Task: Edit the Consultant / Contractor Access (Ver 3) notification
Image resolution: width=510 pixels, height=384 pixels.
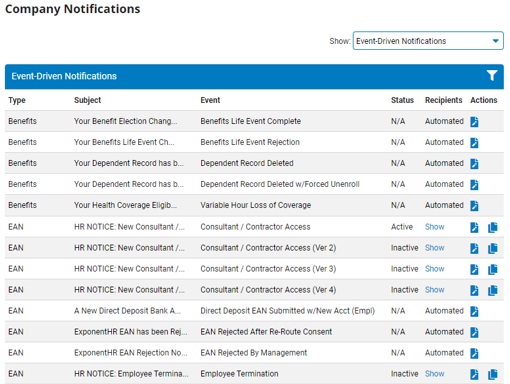Action: (x=474, y=269)
